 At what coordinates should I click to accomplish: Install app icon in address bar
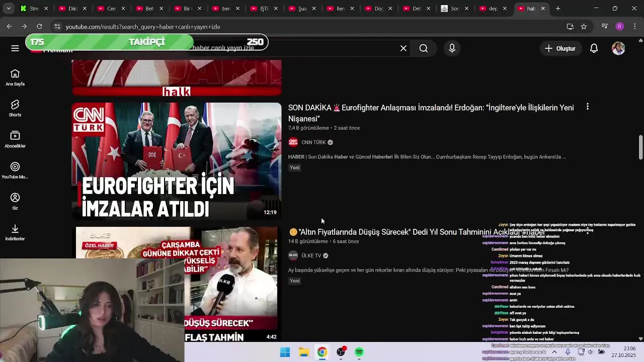click(x=570, y=27)
